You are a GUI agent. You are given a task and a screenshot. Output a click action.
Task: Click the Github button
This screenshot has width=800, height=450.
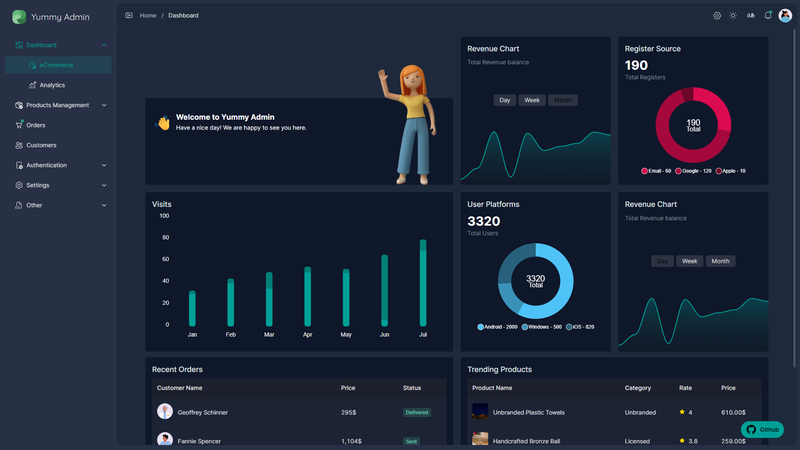[x=762, y=430]
